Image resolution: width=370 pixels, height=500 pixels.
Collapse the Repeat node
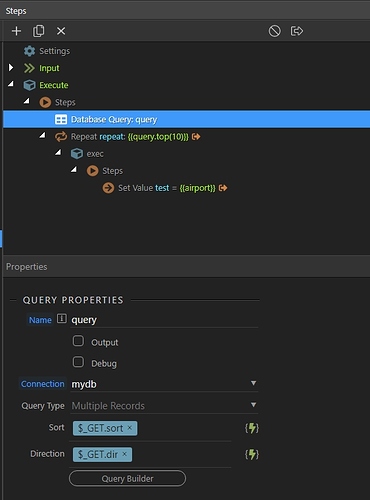(x=42, y=135)
